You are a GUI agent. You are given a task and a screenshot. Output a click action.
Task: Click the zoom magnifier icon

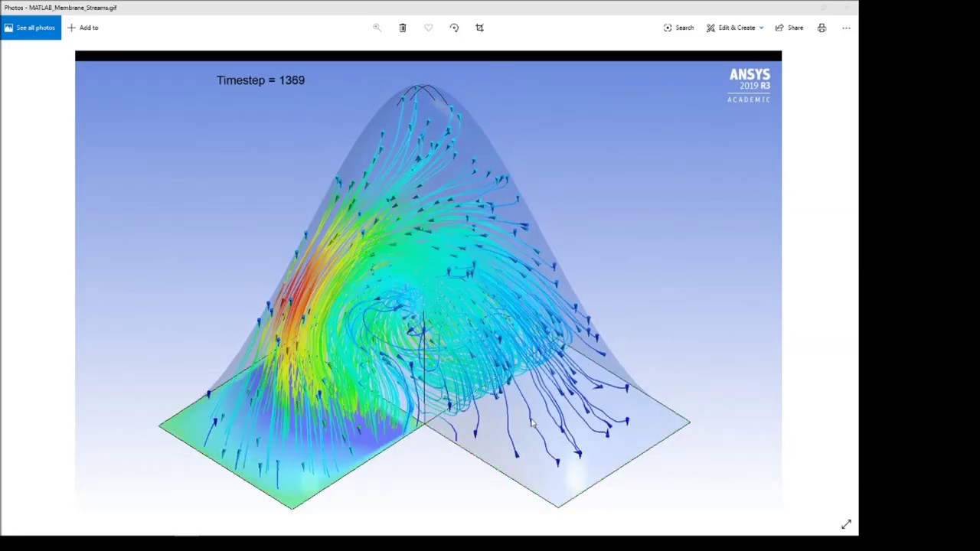[377, 28]
